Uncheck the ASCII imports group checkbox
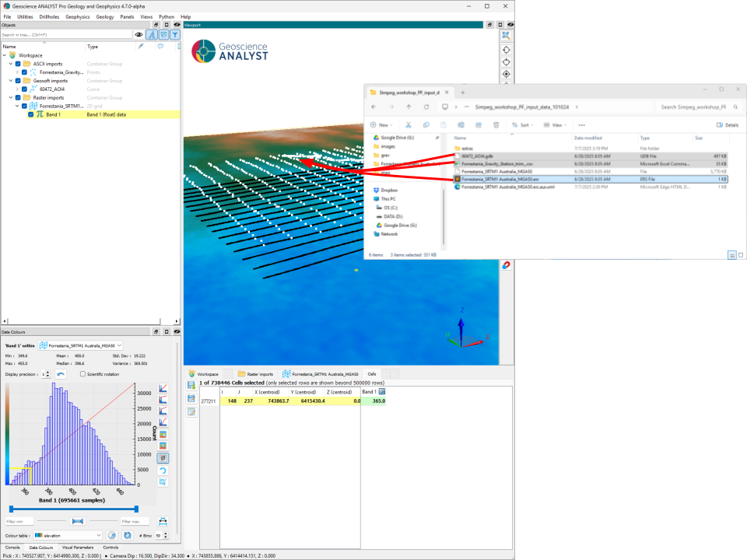Screen dimensions: 747x560 click(17, 64)
